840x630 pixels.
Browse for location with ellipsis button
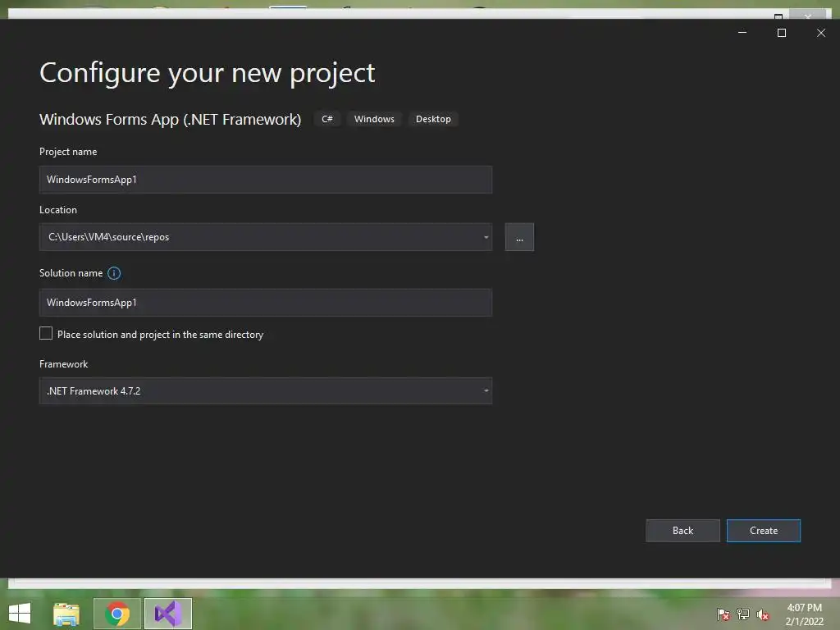pos(519,237)
